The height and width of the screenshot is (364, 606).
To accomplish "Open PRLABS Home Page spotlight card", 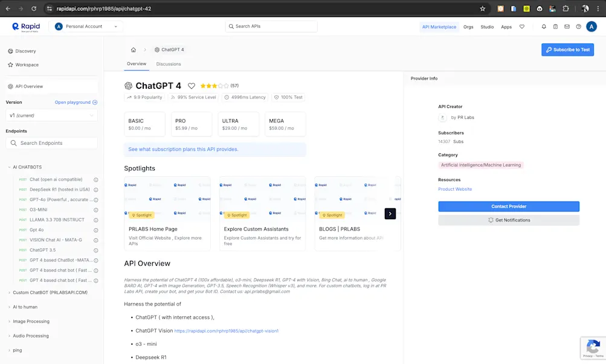I will (x=167, y=214).
